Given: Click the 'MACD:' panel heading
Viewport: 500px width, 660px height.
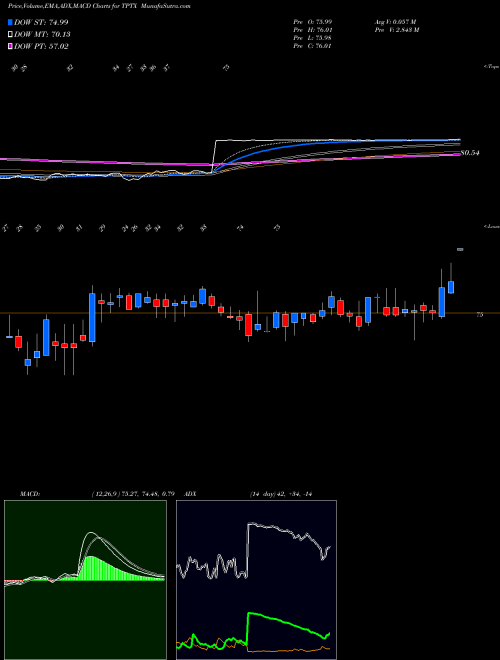Looking at the screenshot, I should click(x=29, y=494).
